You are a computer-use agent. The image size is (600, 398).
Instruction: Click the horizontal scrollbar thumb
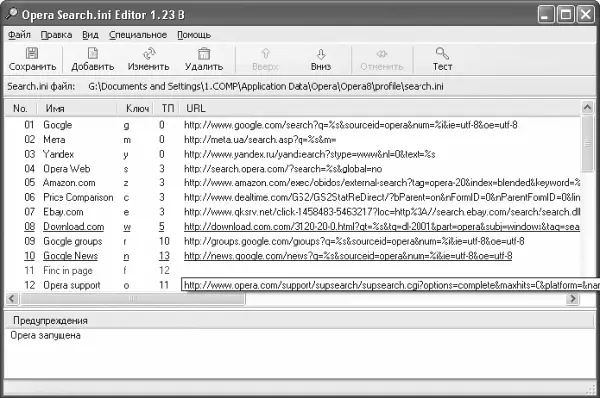(132, 298)
